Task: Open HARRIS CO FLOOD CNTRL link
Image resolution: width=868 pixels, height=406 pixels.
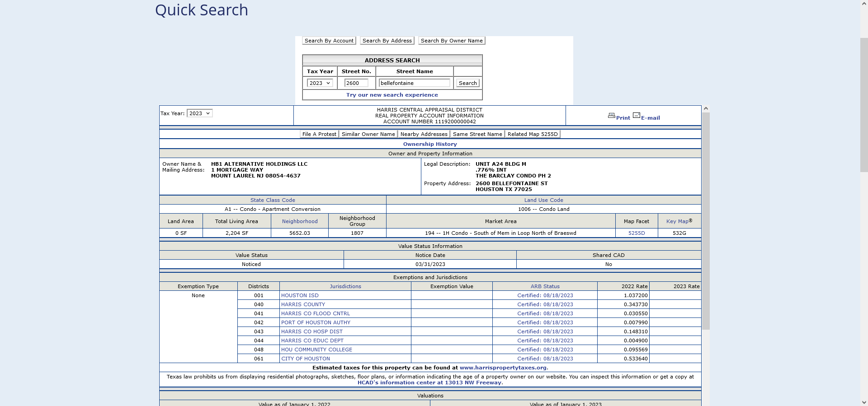Action: pos(316,313)
